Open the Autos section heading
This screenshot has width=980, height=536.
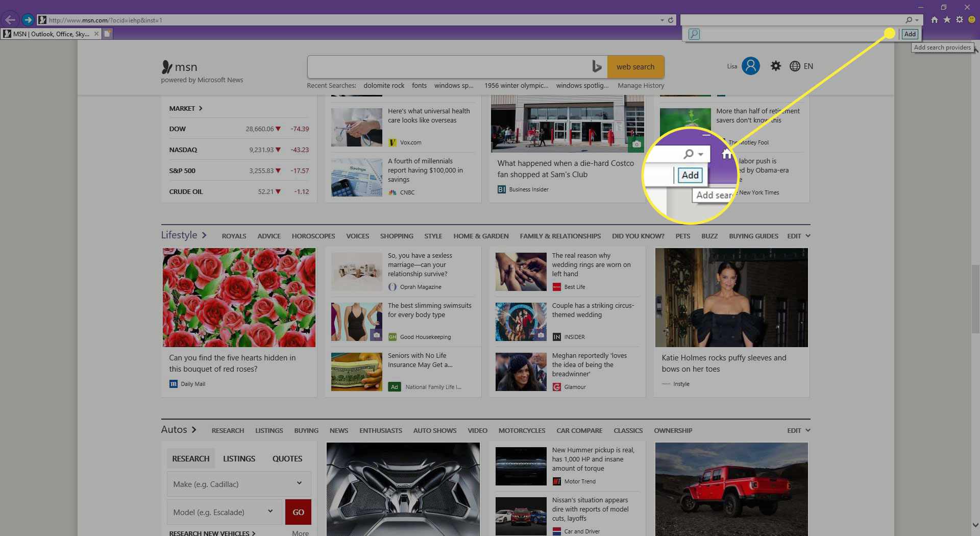(x=179, y=430)
